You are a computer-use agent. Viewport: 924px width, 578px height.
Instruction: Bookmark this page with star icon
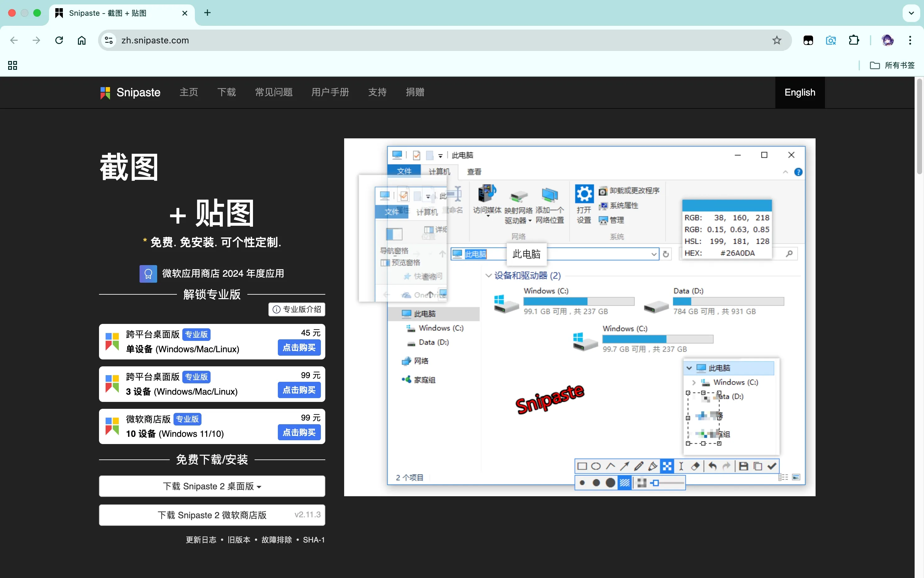[777, 40]
